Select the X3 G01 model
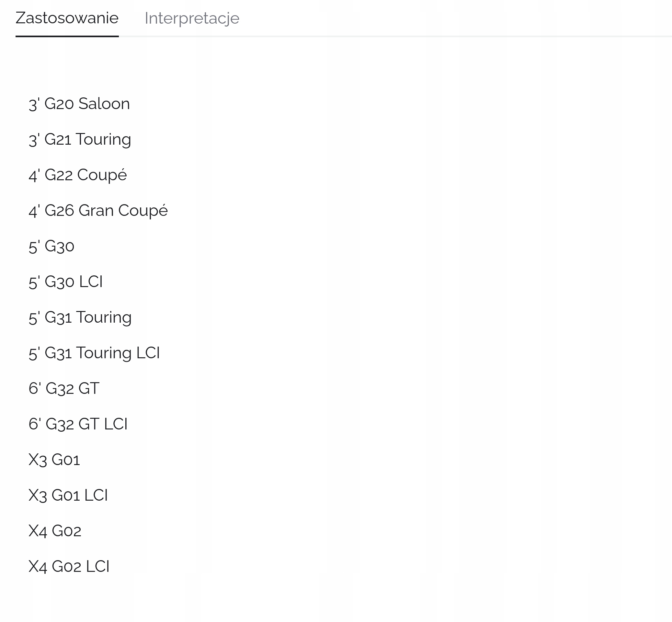 (54, 460)
